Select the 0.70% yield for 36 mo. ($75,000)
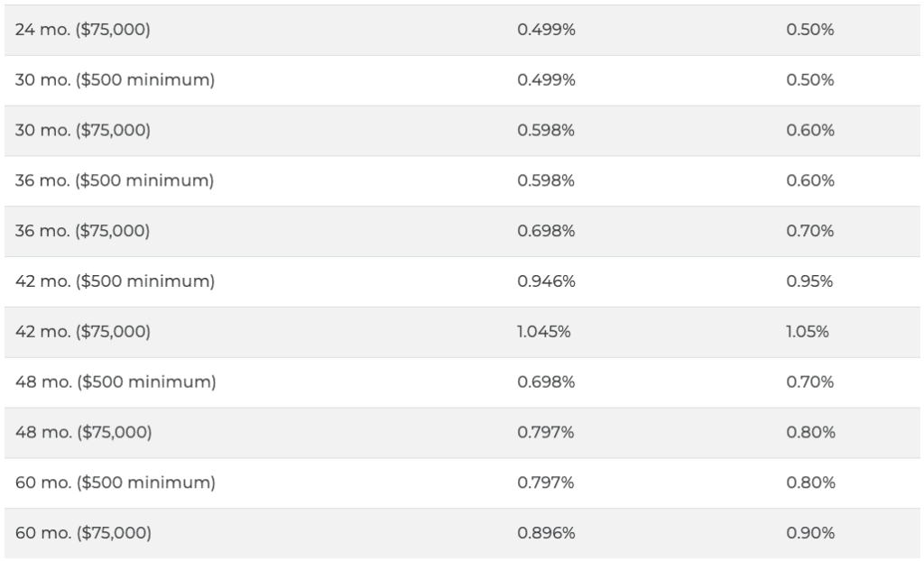This screenshot has width=924, height=561. pos(809,230)
